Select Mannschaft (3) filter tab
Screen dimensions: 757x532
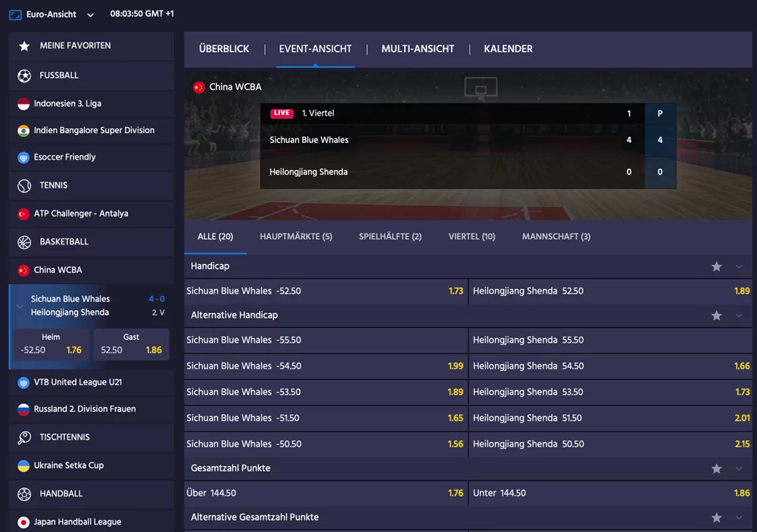point(556,237)
